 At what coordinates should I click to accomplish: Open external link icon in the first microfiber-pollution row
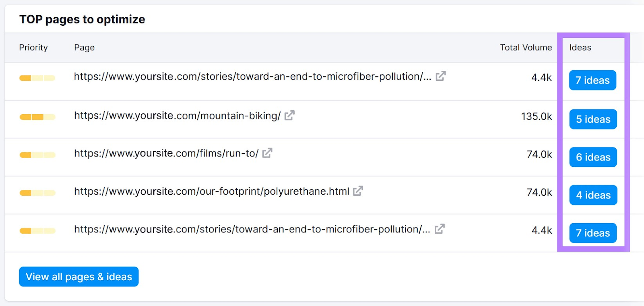(x=441, y=76)
